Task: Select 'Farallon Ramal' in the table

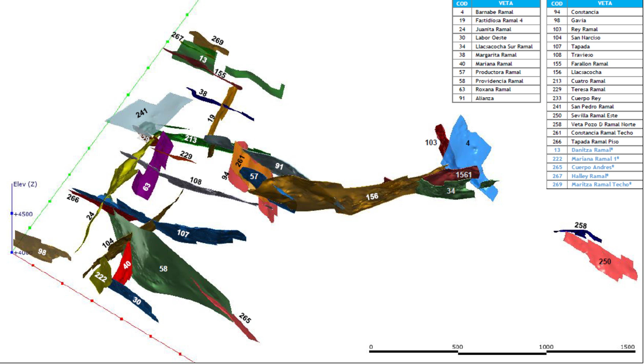Action: pyautogui.click(x=605, y=64)
